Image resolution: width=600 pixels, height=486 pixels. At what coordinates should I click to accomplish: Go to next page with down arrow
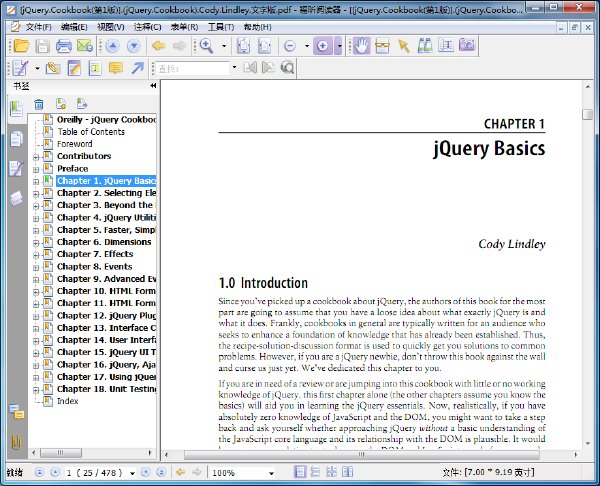point(134,46)
